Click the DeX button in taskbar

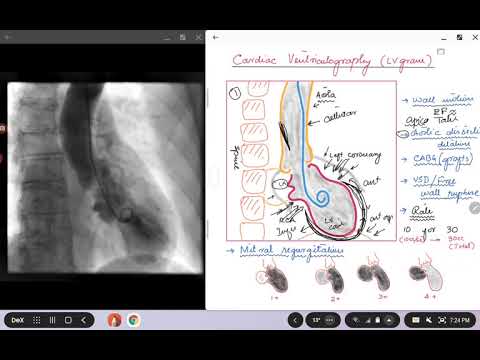coord(18,320)
